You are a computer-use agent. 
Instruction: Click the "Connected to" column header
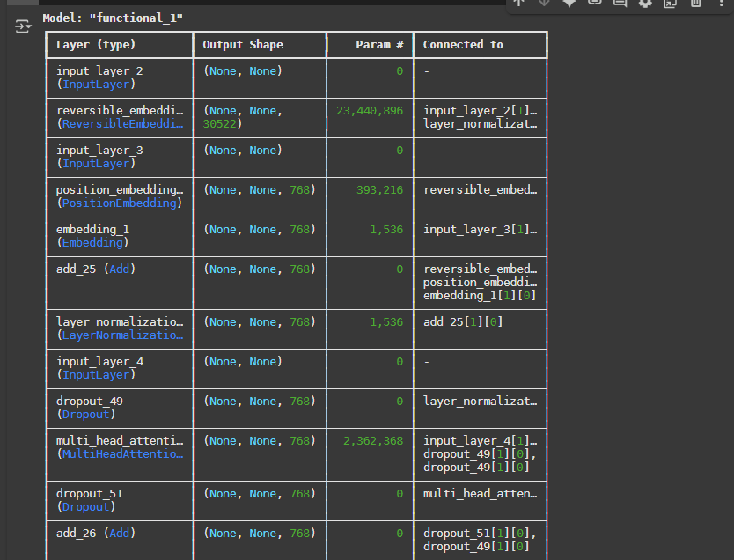pyautogui.click(x=463, y=45)
